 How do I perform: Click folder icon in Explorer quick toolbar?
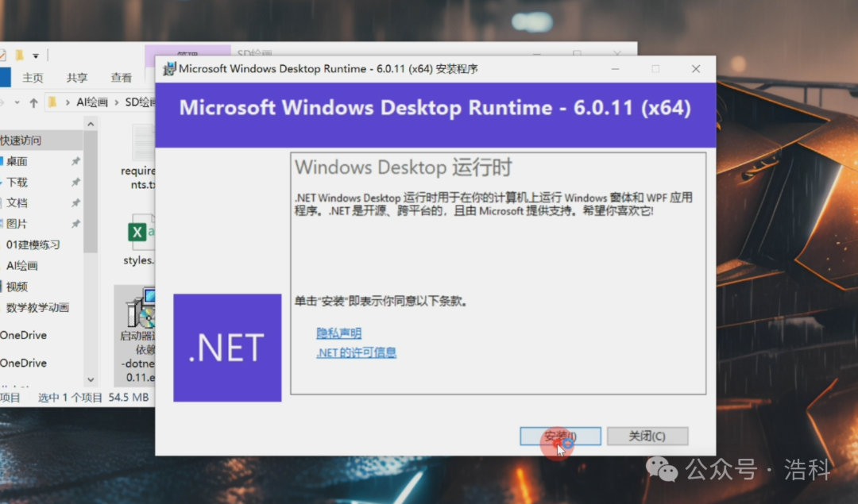coord(20,56)
